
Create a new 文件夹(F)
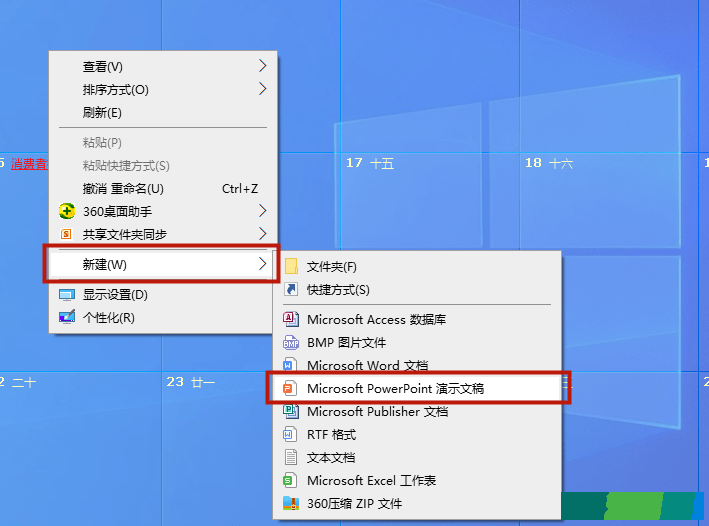click(x=417, y=266)
